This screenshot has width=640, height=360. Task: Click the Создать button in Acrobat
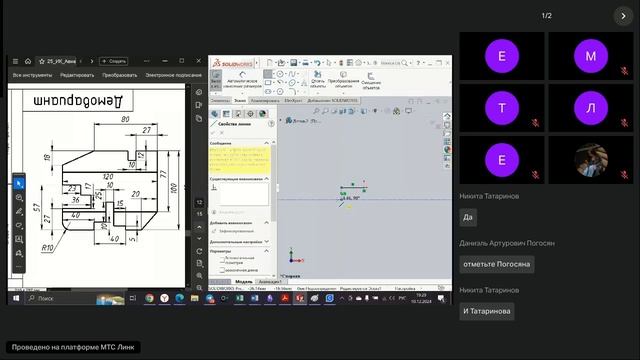pos(113,61)
